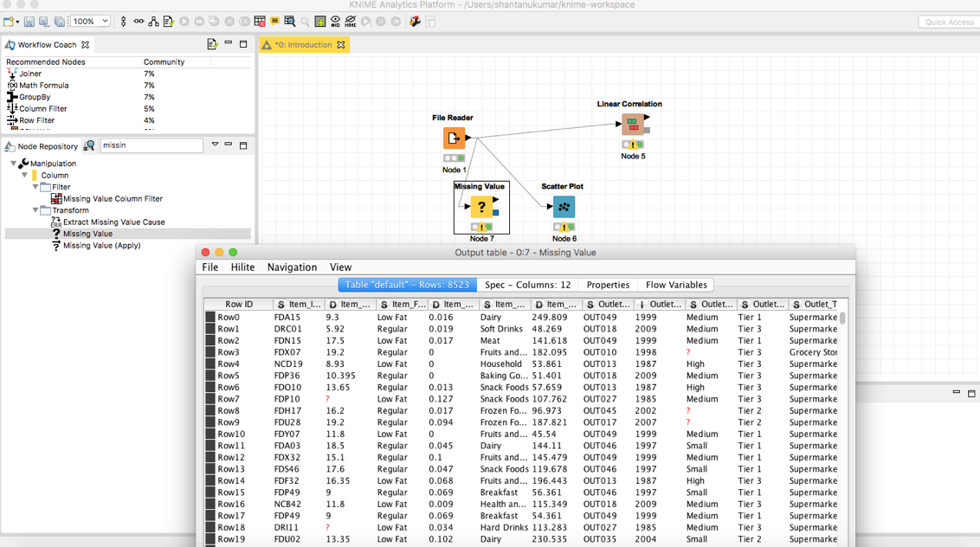Open the zoom level 100% dropdown

[105, 22]
